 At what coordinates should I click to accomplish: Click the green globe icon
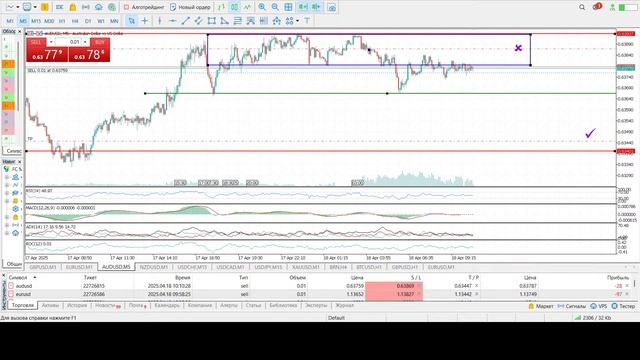pyautogui.click(x=111, y=7)
